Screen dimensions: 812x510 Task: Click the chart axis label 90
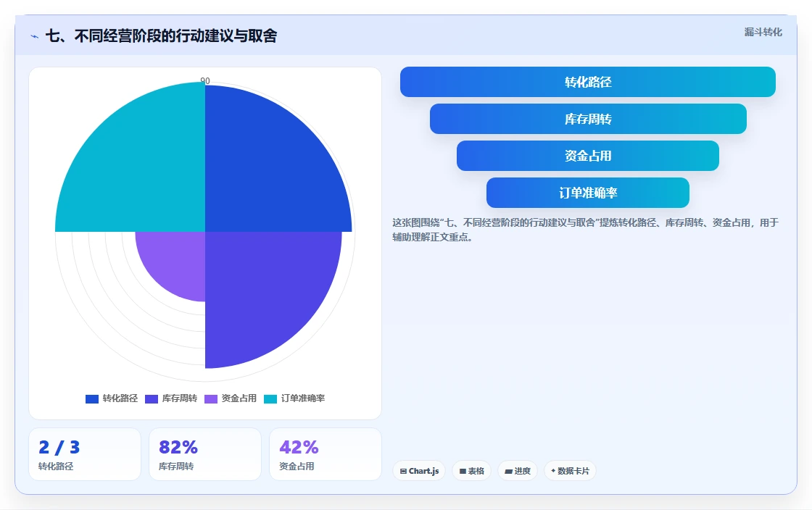pyautogui.click(x=205, y=80)
